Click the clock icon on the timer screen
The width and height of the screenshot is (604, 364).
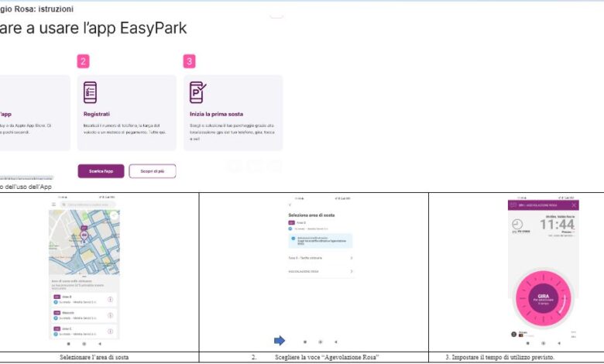(516, 224)
